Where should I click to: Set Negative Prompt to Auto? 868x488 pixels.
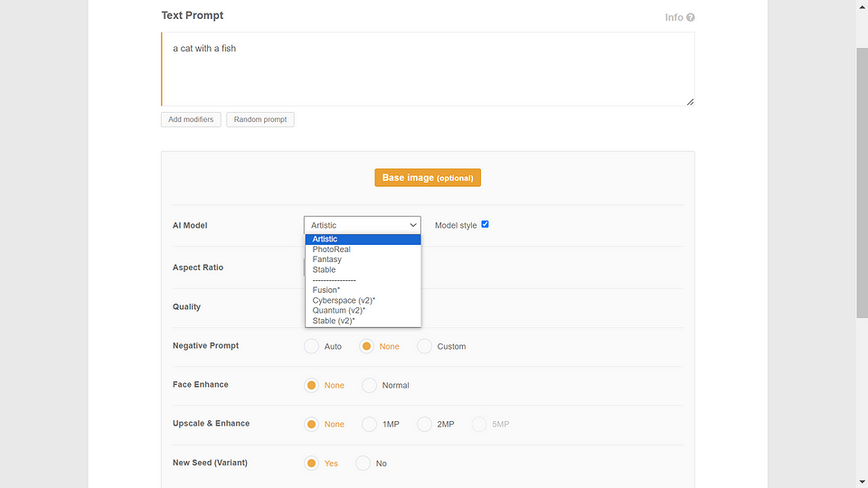312,346
